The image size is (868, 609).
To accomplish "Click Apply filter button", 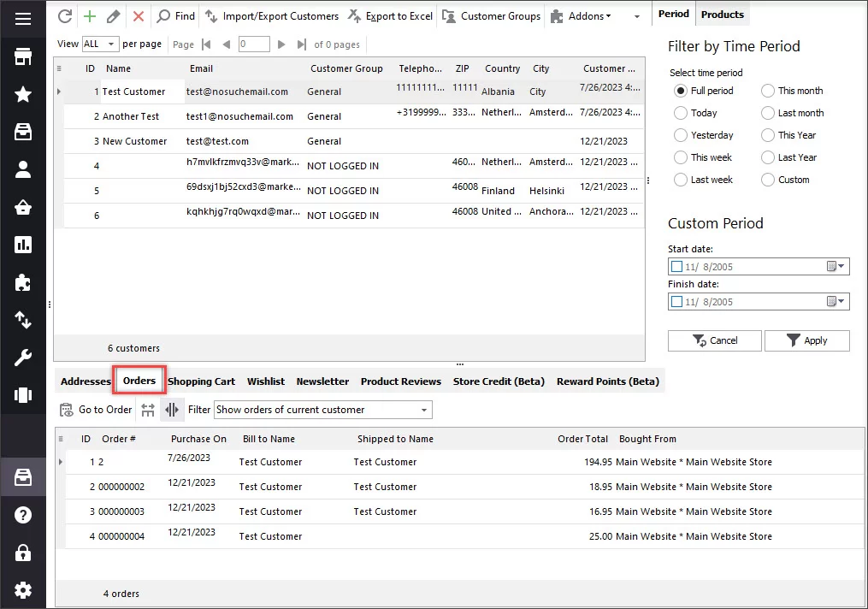I will coord(807,340).
